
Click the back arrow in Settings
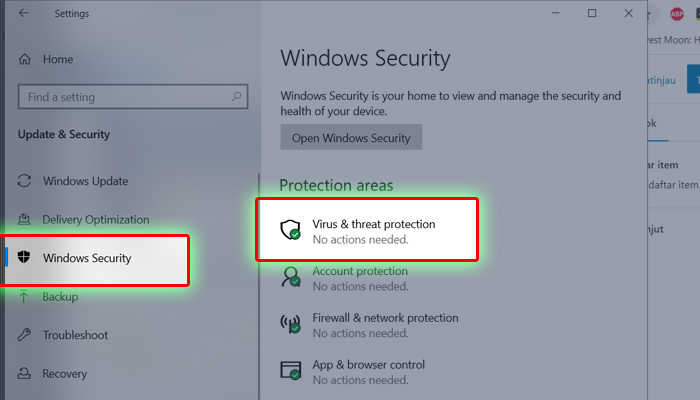[x=24, y=13]
